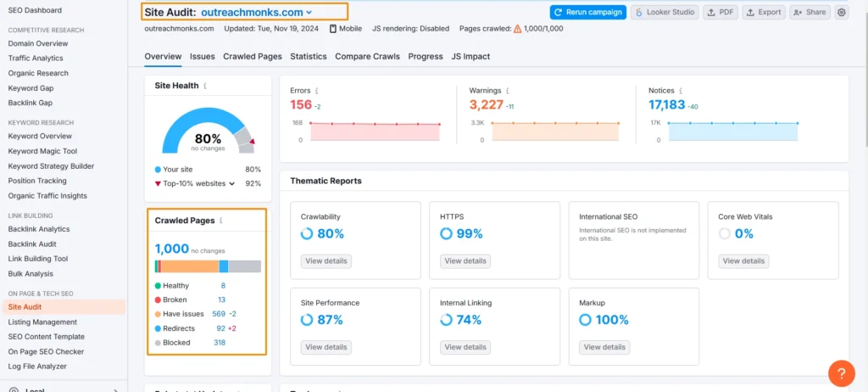Click the Healthy pages count 8
The height and width of the screenshot is (392, 868).
[x=223, y=286]
